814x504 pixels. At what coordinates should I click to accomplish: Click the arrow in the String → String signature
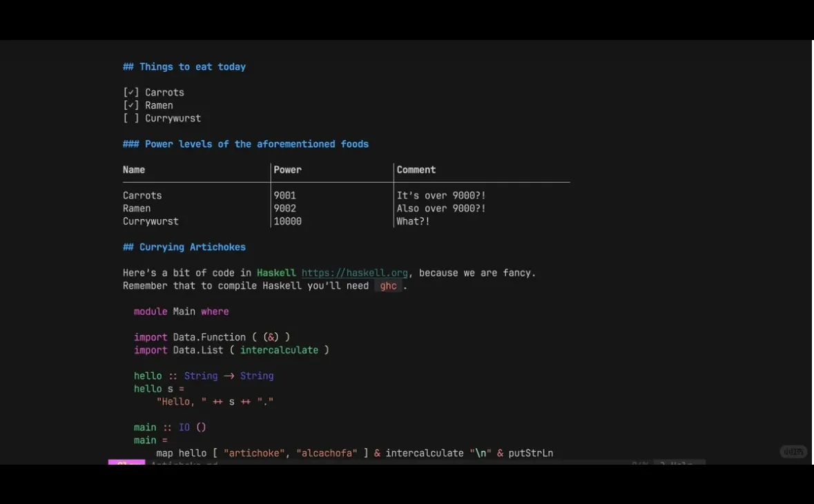click(x=227, y=376)
